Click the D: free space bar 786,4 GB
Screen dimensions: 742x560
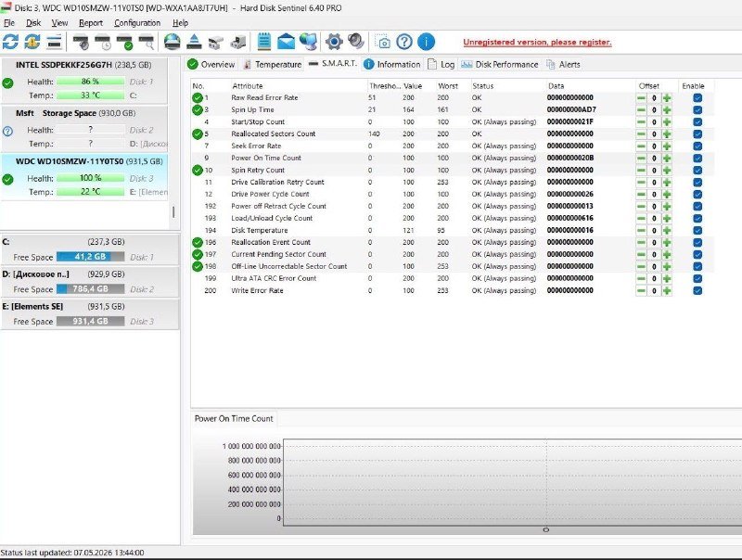(90, 289)
